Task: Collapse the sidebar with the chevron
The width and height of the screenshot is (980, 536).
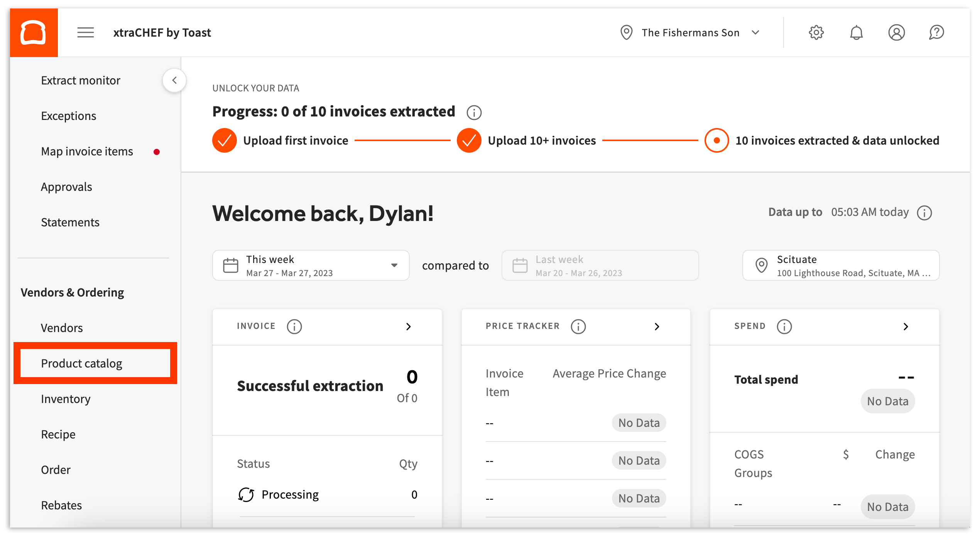Action: pyautogui.click(x=174, y=80)
